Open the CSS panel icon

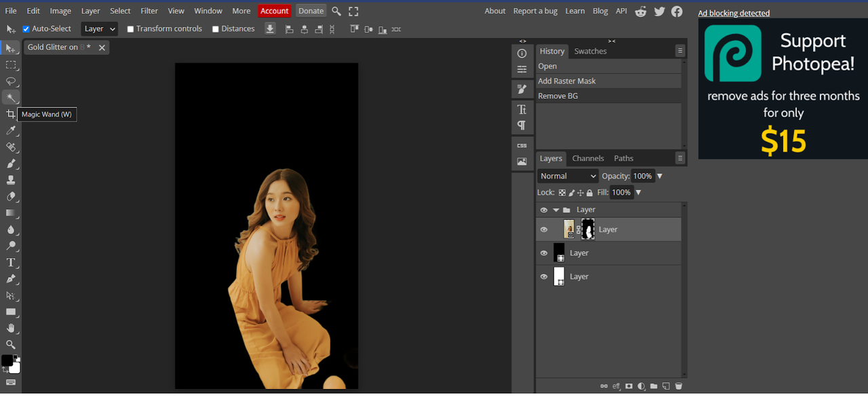pyautogui.click(x=521, y=145)
